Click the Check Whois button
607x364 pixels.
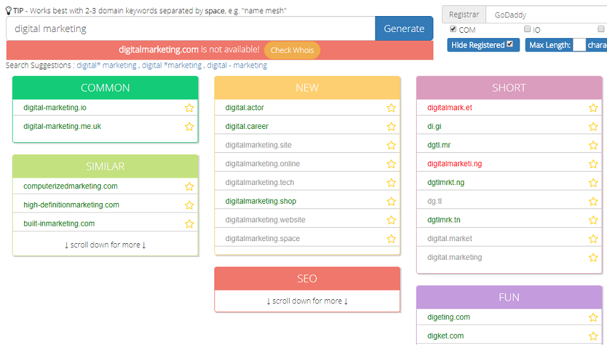292,50
